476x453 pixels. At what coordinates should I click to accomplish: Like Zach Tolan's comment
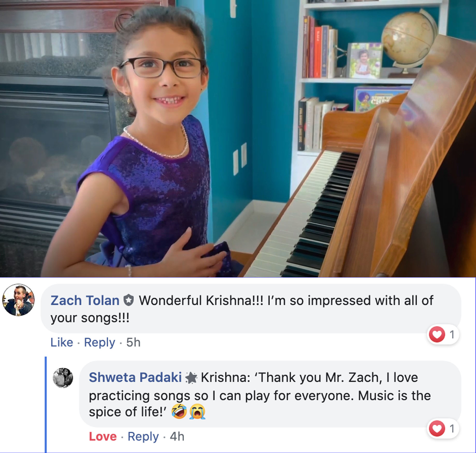[62, 342]
